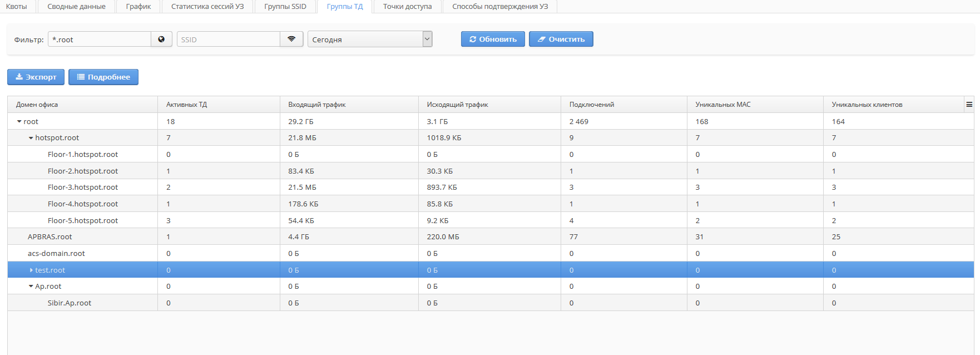Open the table column menu icon
980x355 pixels.
969,105
